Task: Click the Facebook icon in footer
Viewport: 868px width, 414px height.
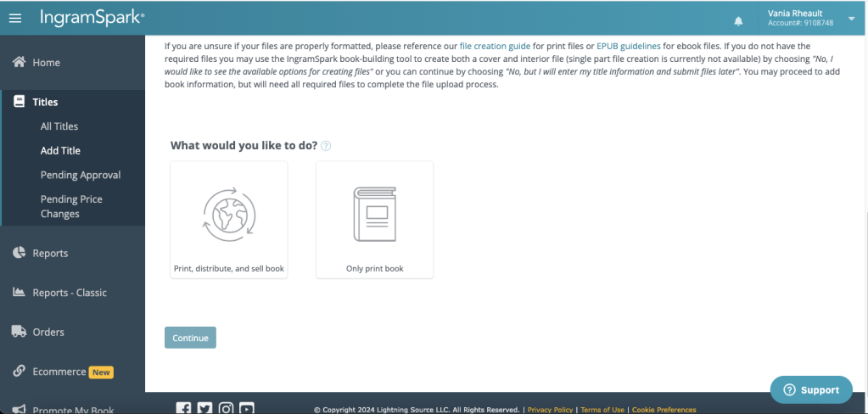Action: 183,408
